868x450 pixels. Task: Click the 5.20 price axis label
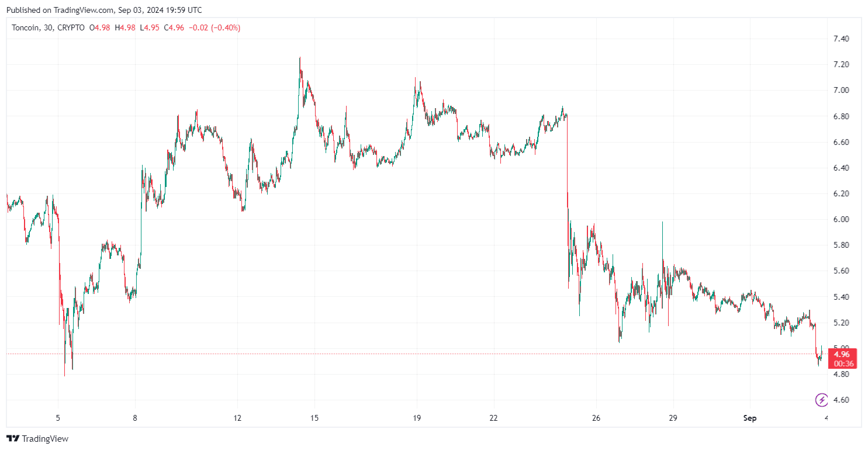coord(841,323)
